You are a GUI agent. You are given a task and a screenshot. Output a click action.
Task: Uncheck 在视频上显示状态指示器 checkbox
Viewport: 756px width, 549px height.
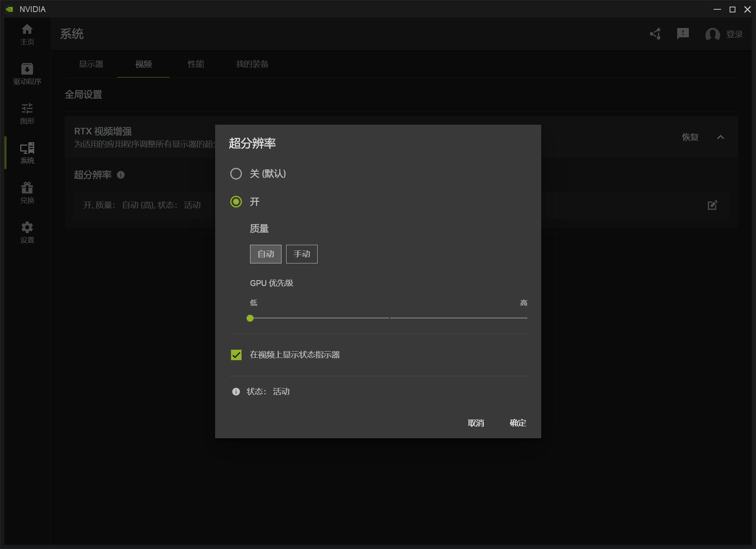pyautogui.click(x=236, y=355)
